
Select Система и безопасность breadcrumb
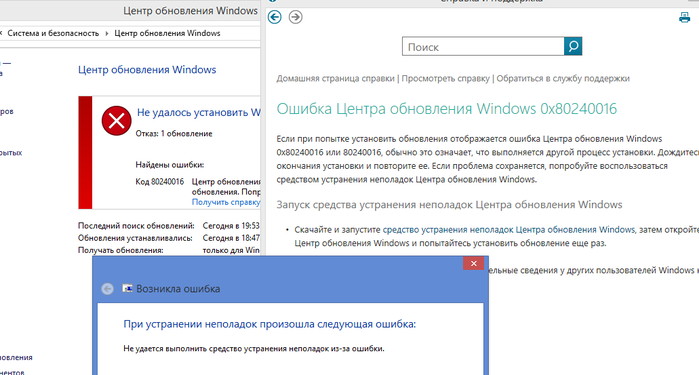coord(53,33)
